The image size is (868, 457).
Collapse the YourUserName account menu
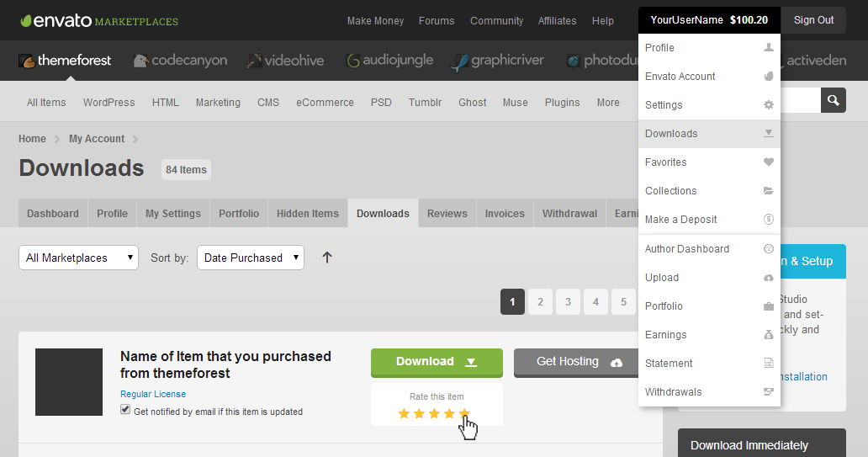[709, 20]
